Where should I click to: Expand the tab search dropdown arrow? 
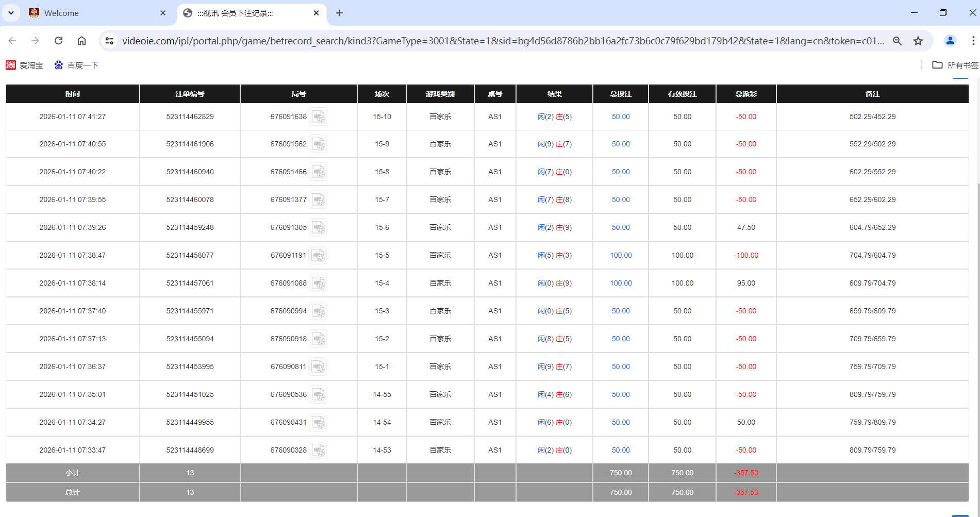point(11,13)
